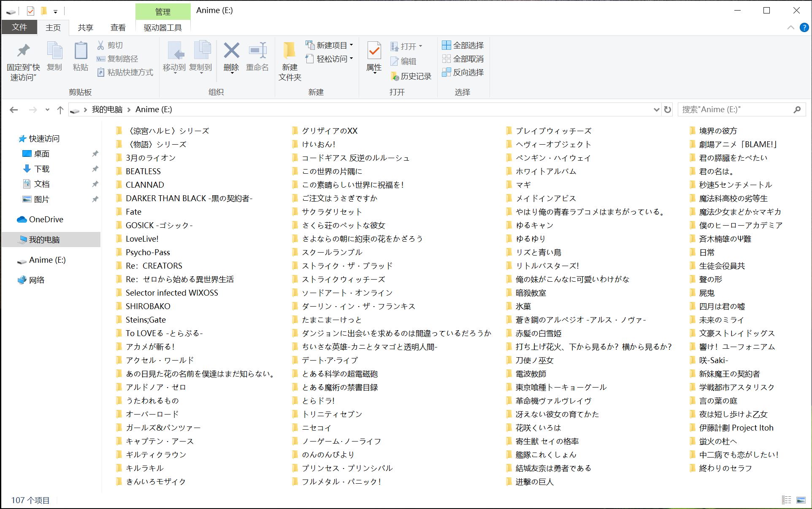Expand Easy access (轻松访问) dropdown
The image size is (812, 509).
(x=351, y=59)
